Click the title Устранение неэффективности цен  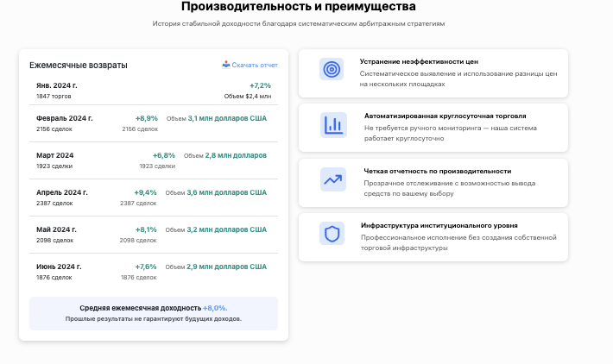419,62
